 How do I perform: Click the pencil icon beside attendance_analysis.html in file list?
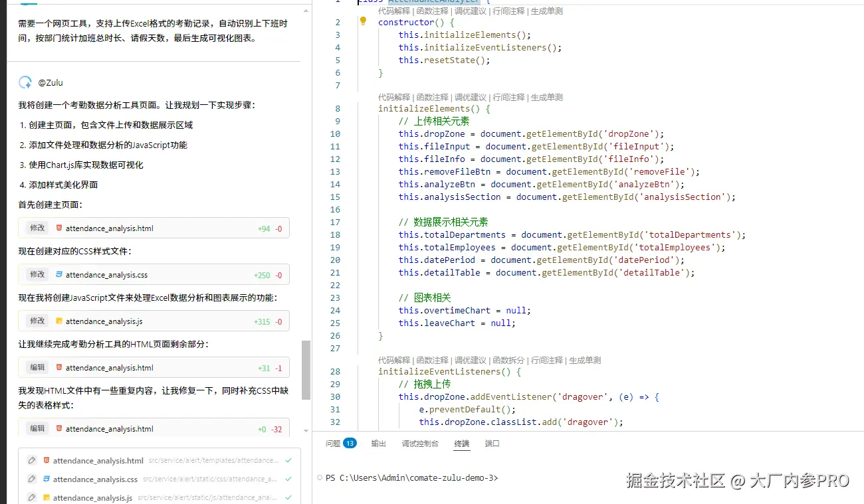pyautogui.click(x=31, y=460)
